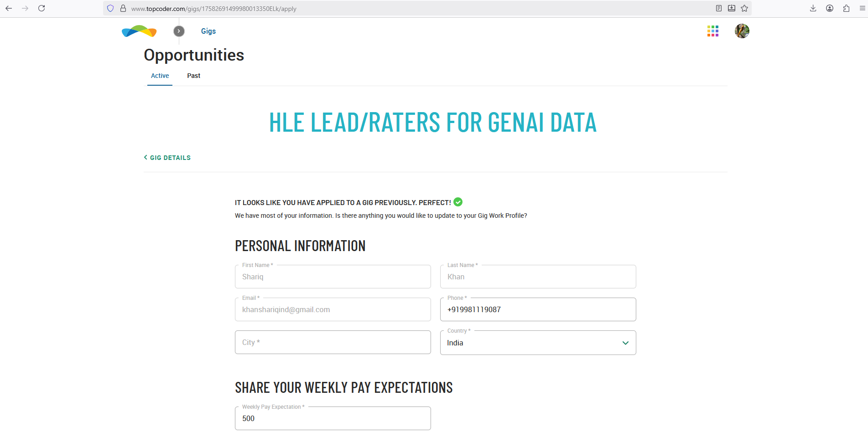The image size is (868, 432).
Task: Open the user profile avatar
Action: (x=742, y=31)
